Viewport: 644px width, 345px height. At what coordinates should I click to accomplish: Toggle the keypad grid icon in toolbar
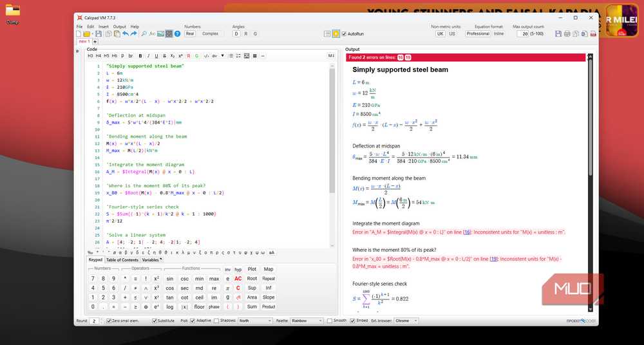(169, 33)
